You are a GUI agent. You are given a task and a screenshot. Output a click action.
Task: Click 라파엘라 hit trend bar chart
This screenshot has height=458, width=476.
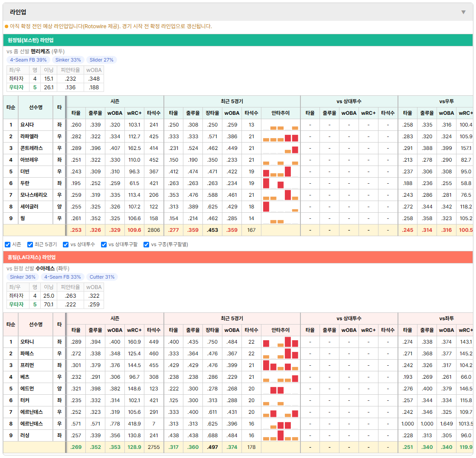point(280,136)
